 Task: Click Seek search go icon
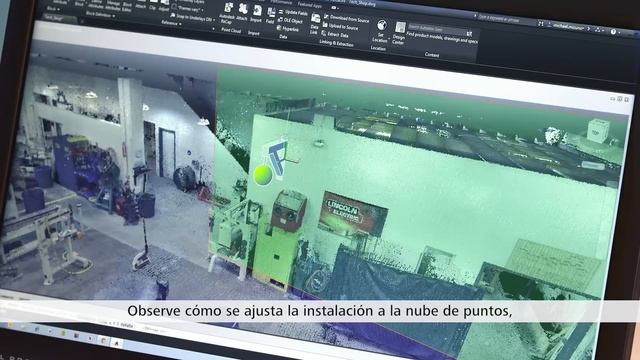coord(469,33)
